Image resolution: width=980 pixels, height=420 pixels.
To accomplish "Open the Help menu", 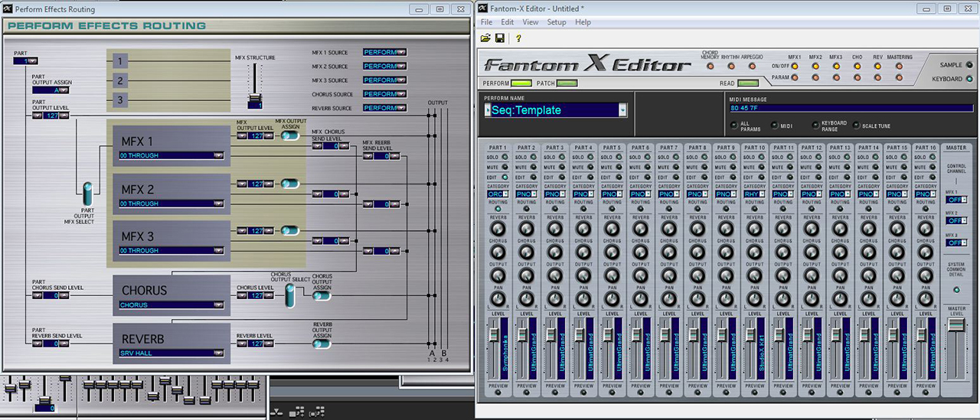I will pyautogui.click(x=583, y=22).
